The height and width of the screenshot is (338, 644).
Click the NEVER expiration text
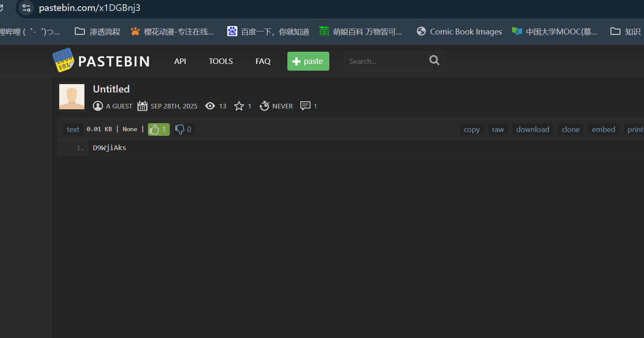tap(283, 106)
